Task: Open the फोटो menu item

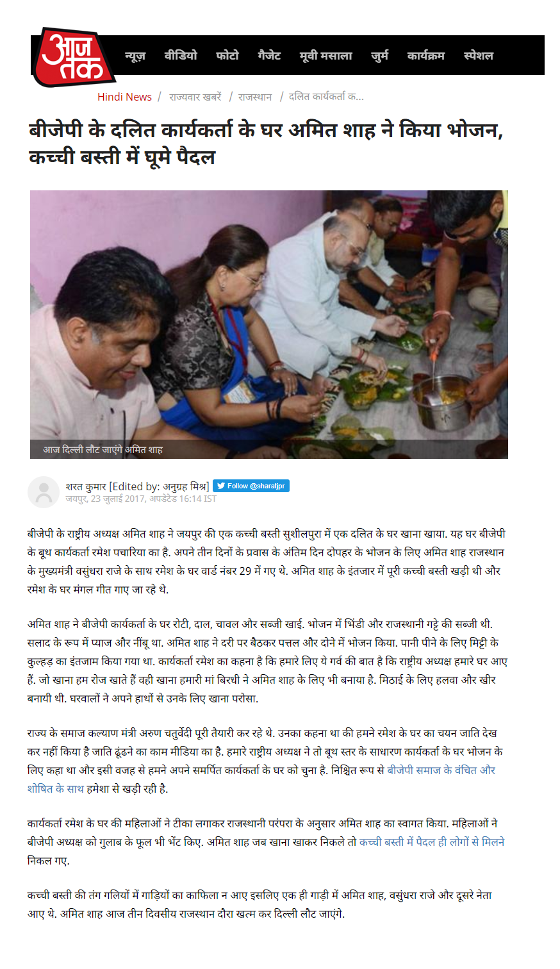Action: click(x=227, y=56)
